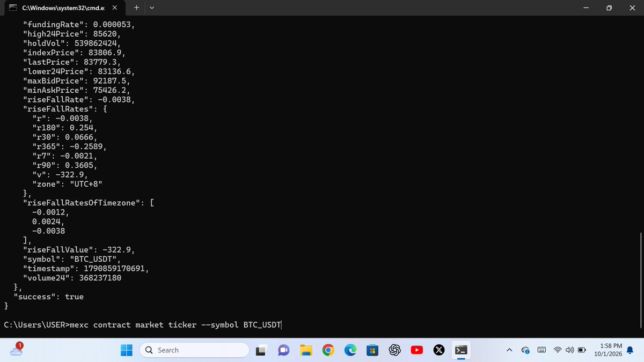Image resolution: width=644 pixels, height=362 pixels.
Task: Open Task View from the taskbar
Action: pyautogui.click(x=261, y=350)
